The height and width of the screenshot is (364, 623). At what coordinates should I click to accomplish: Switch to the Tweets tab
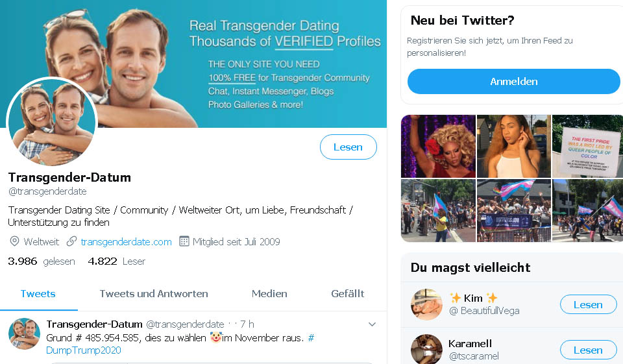tap(38, 293)
